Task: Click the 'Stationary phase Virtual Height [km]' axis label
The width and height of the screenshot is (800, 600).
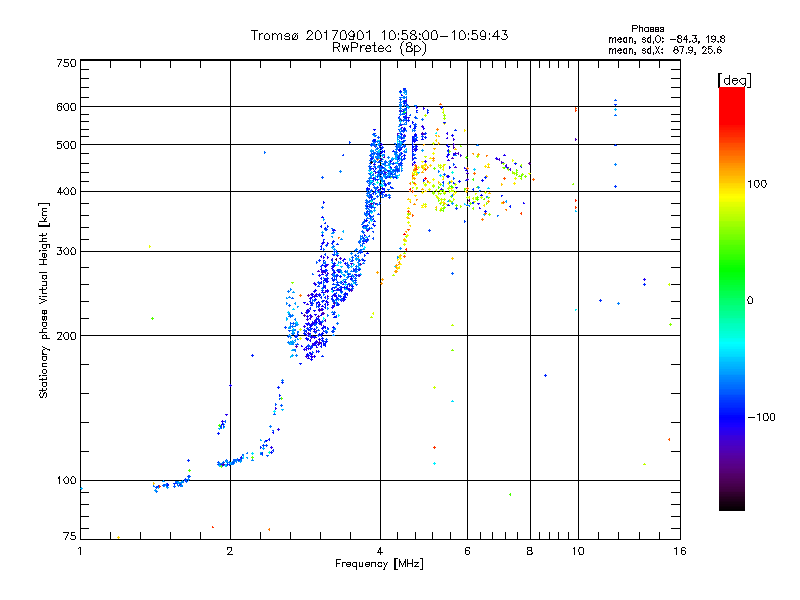Action: click(44, 301)
